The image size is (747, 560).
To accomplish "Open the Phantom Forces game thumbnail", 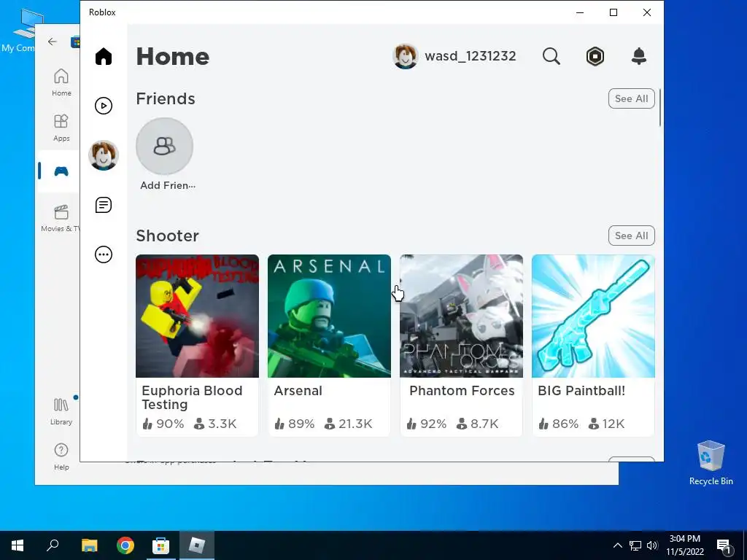I will tap(461, 316).
